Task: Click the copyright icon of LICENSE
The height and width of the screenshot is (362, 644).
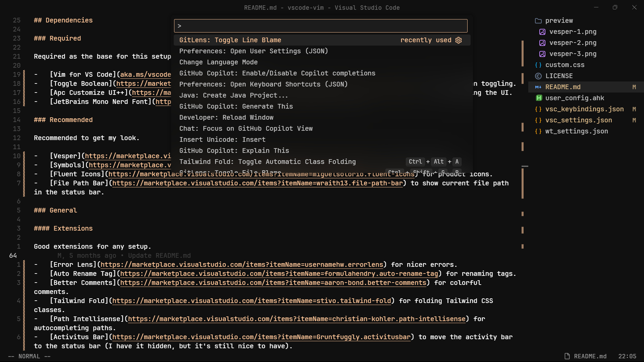Action: click(x=538, y=76)
